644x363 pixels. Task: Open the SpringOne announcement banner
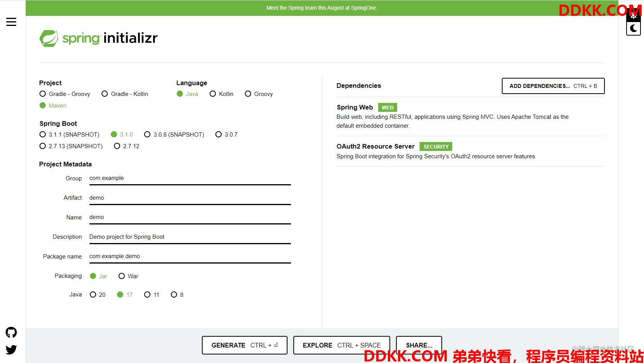point(322,8)
